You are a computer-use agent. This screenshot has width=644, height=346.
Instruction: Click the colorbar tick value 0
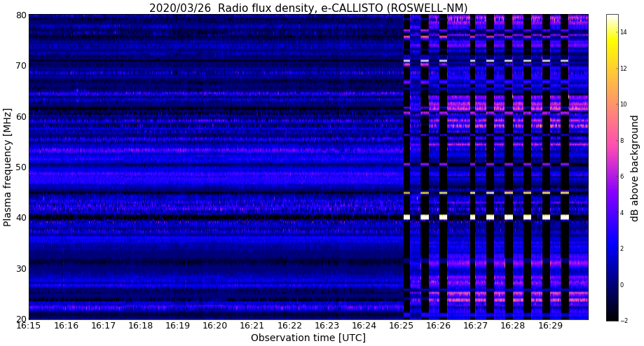[622, 285]
